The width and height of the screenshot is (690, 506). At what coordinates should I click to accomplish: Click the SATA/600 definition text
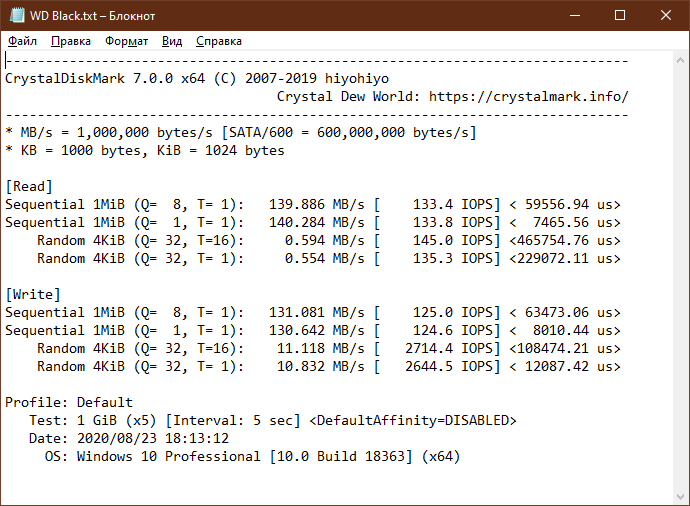[349, 132]
